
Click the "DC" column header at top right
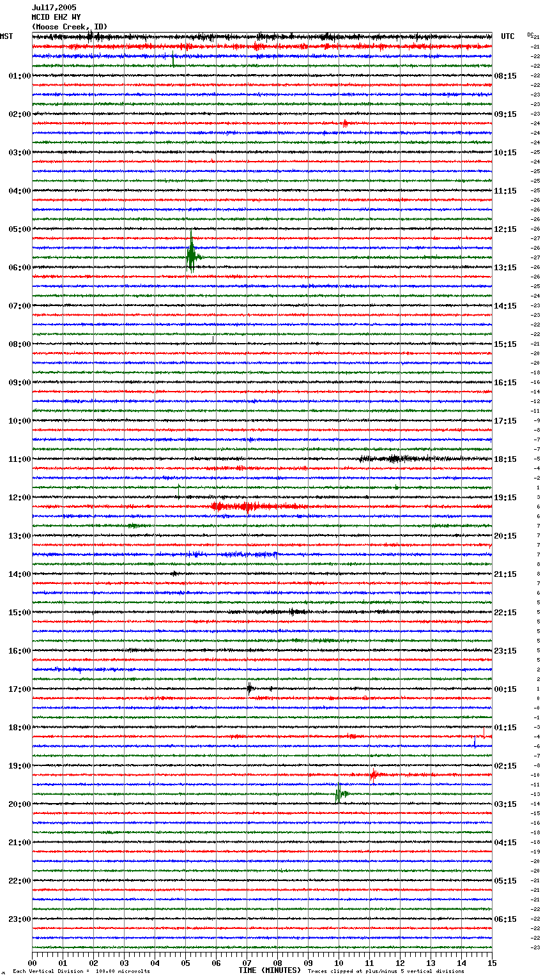click(x=530, y=34)
